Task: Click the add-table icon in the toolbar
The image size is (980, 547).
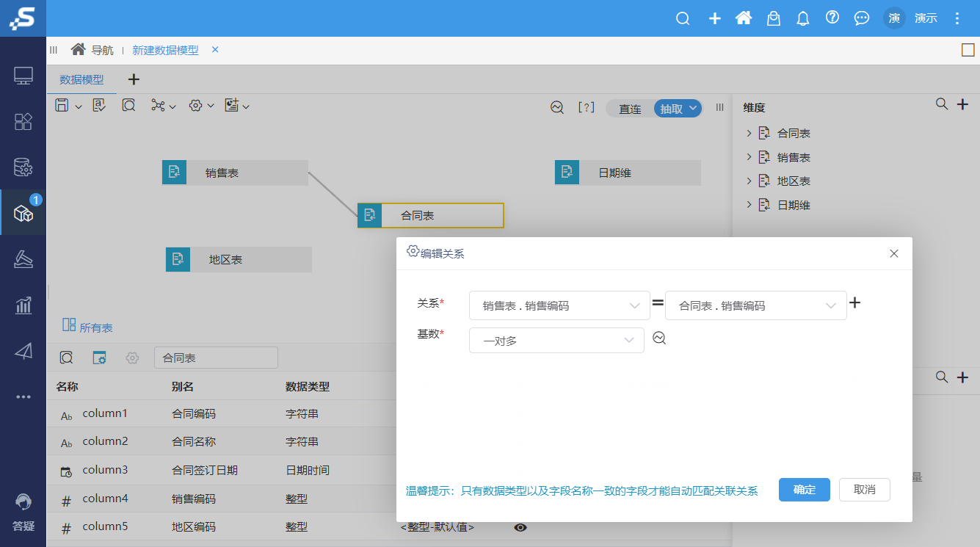Action: (x=231, y=105)
